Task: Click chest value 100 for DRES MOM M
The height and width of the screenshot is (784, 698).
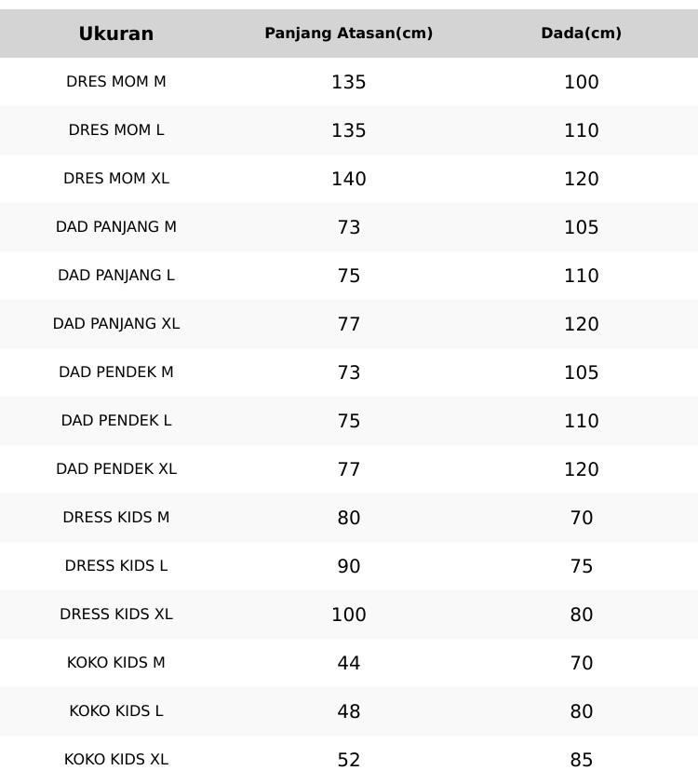Action: tap(581, 82)
